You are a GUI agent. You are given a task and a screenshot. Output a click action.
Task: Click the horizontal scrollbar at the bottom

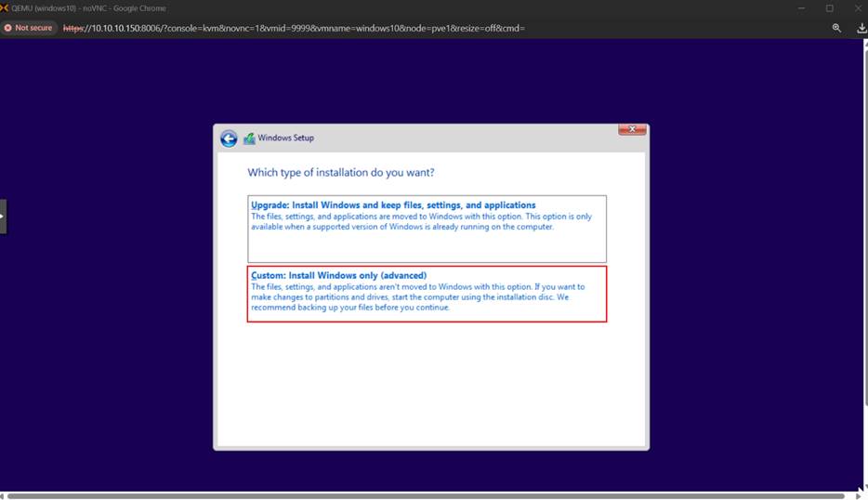pyautogui.click(x=427, y=495)
